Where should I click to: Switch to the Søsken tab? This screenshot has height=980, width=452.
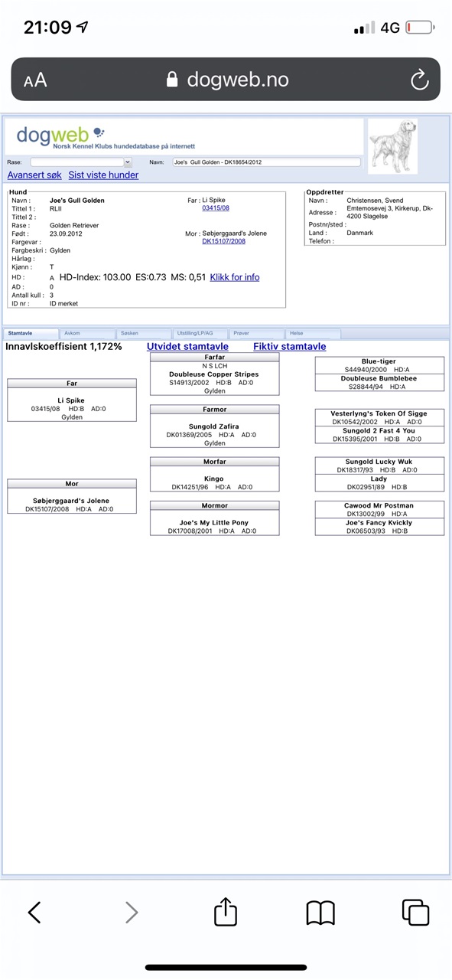[x=145, y=334]
